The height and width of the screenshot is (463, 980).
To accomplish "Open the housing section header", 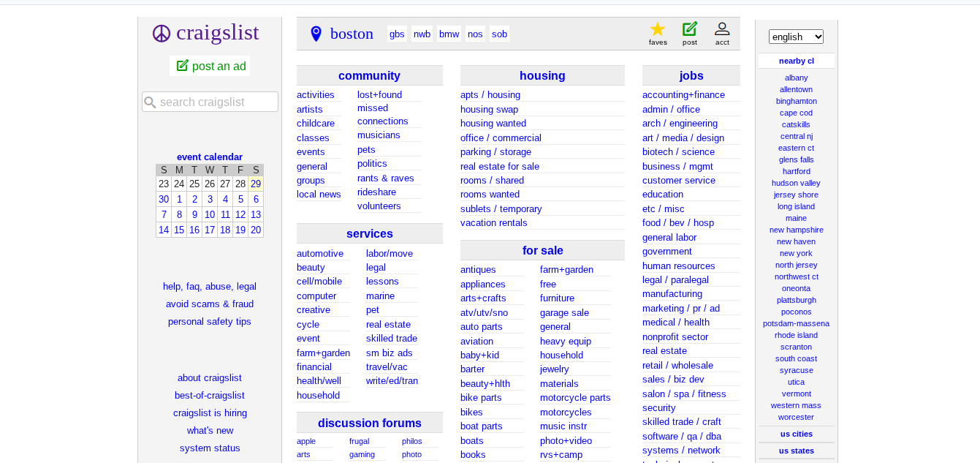I will pos(542,75).
